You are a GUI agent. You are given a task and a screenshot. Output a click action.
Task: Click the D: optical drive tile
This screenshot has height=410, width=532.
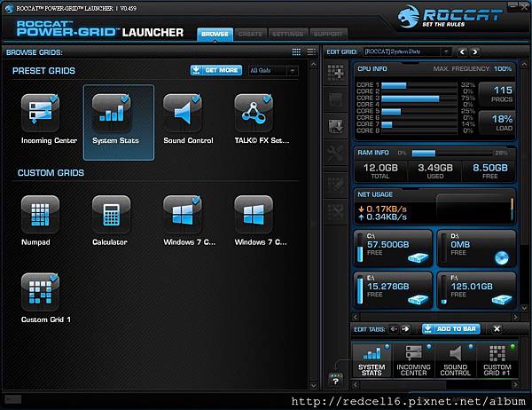click(476, 248)
